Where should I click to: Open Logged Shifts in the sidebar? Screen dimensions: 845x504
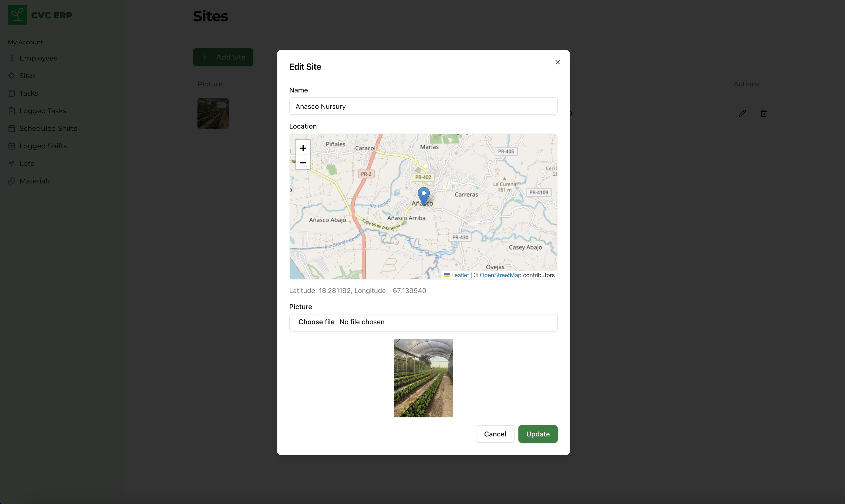tap(43, 146)
